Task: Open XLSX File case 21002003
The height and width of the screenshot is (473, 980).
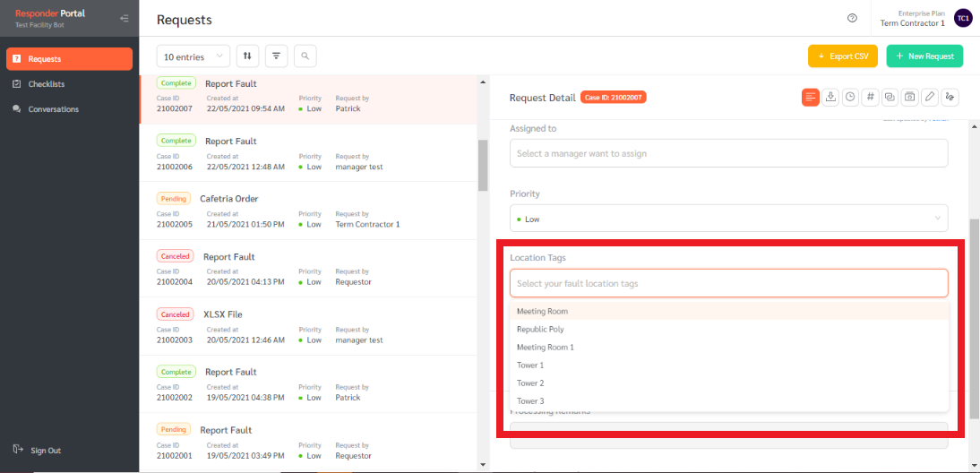Action: [x=308, y=327]
